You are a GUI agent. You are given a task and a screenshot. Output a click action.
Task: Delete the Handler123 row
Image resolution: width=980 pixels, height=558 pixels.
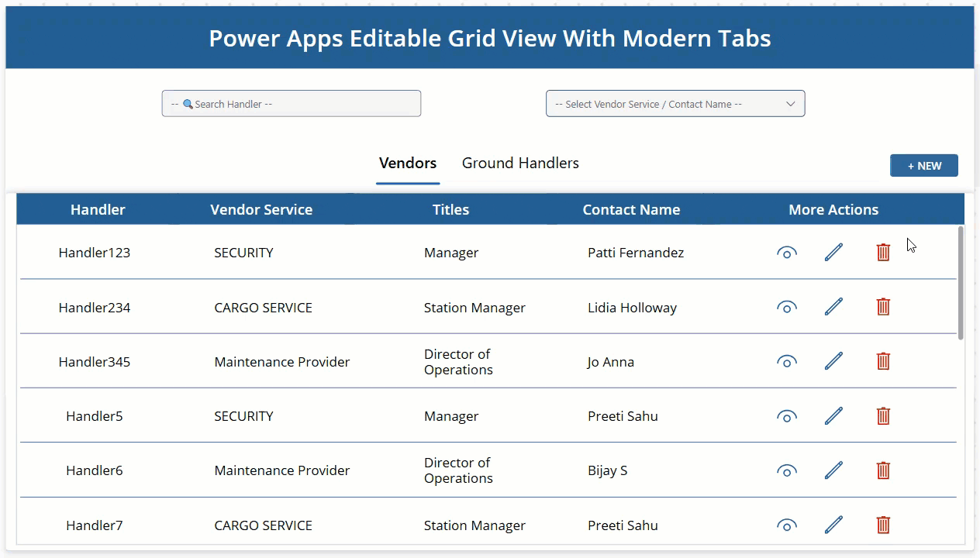point(883,252)
